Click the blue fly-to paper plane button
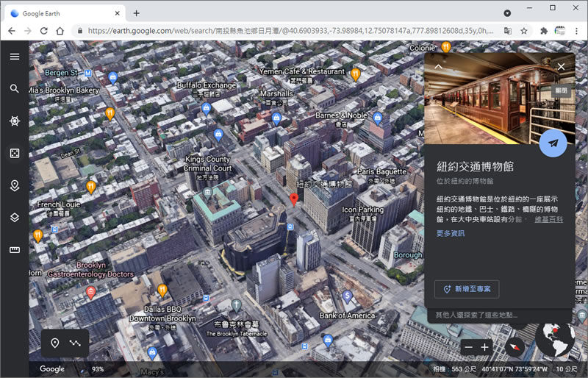This screenshot has height=378, width=588. (x=553, y=143)
